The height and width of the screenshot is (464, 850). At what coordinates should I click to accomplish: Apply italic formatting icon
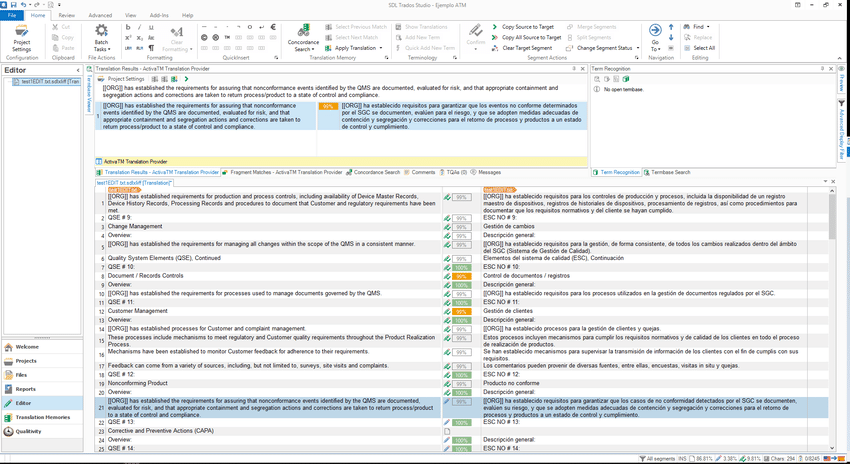pyautogui.click(x=139, y=27)
